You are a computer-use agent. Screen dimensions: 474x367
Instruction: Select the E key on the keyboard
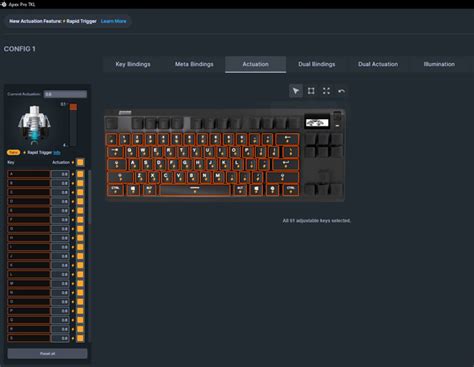point(156,152)
